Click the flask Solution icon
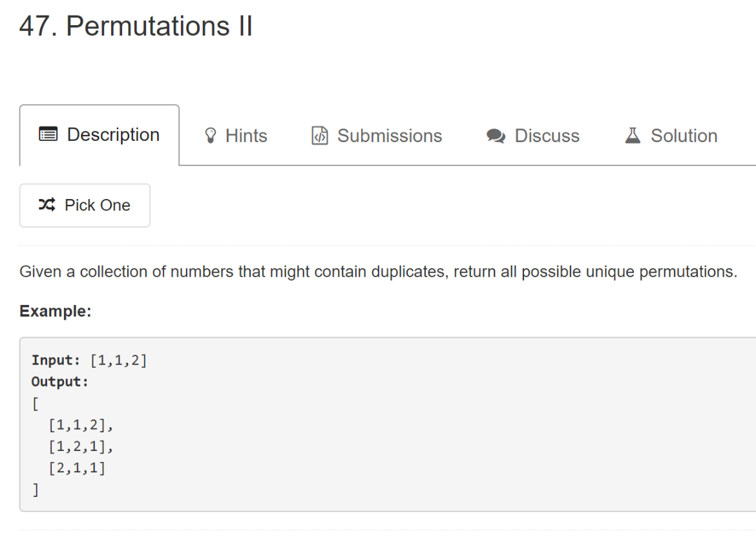Viewport: 756px width, 537px height. [633, 136]
